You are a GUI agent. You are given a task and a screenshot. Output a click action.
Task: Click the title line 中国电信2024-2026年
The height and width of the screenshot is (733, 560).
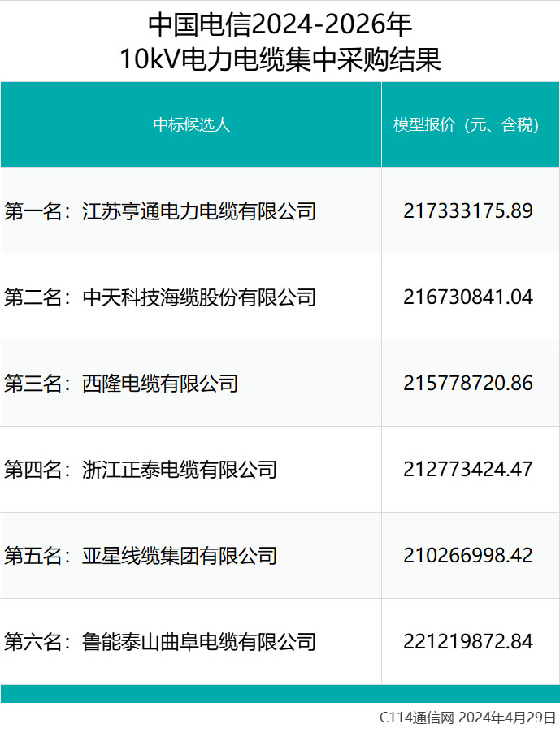click(x=280, y=24)
